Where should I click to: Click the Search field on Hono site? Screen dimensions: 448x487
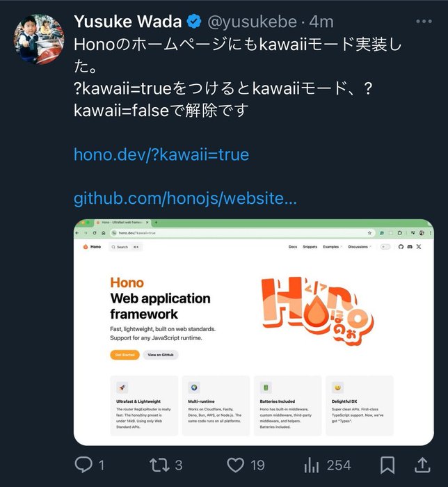point(126,247)
